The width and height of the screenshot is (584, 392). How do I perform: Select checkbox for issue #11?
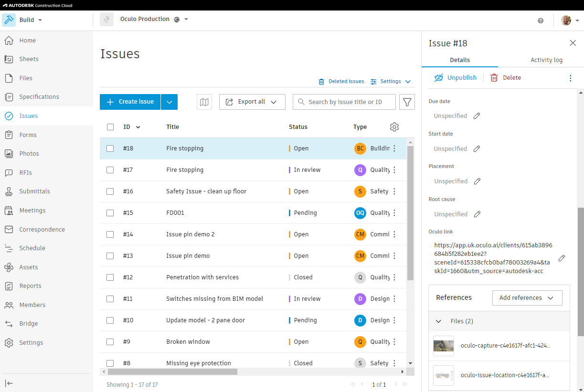coord(110,299)
